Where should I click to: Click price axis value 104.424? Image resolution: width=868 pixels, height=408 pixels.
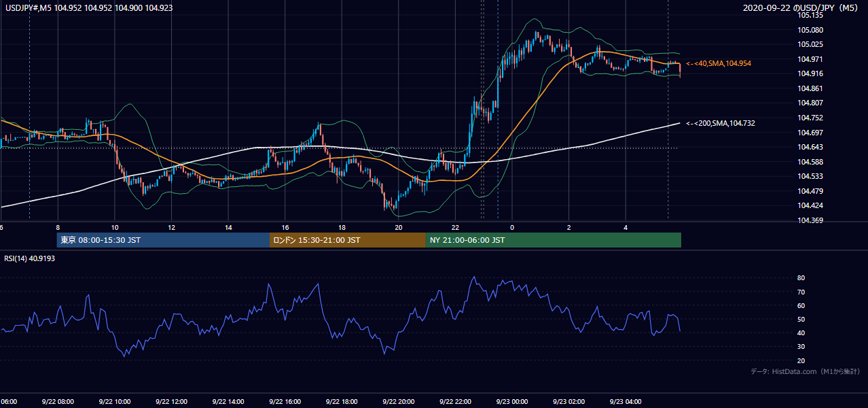811,205
